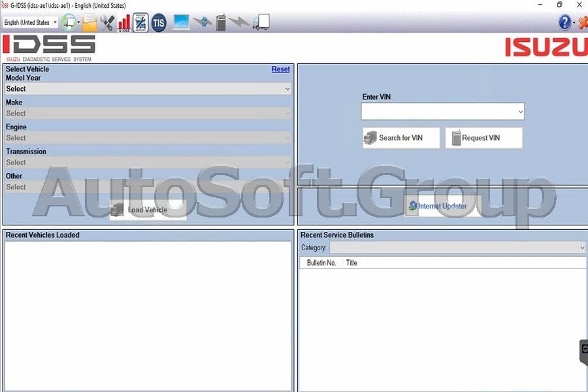This screenshot has width=588, height=392.
Task: Click the diagnostic interface device icon
Action: (221, 22)
